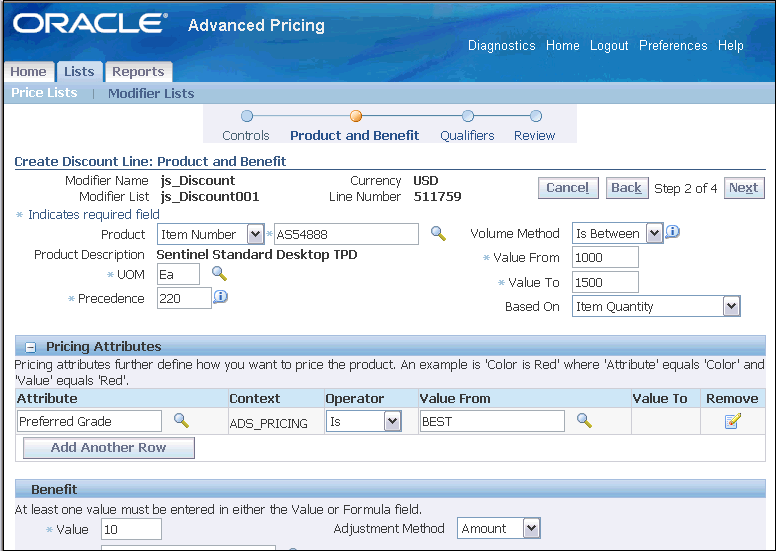Open the top-right Home link

click(563, 46)
